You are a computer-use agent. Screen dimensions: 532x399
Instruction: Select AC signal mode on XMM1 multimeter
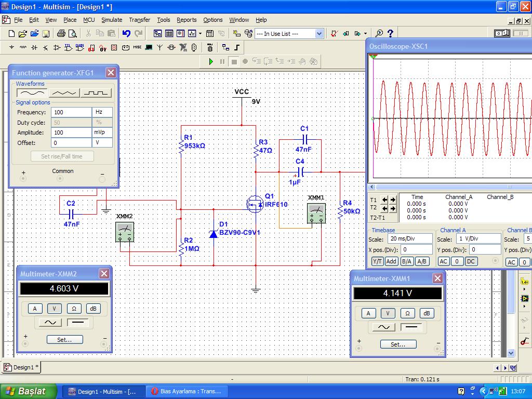383,327
